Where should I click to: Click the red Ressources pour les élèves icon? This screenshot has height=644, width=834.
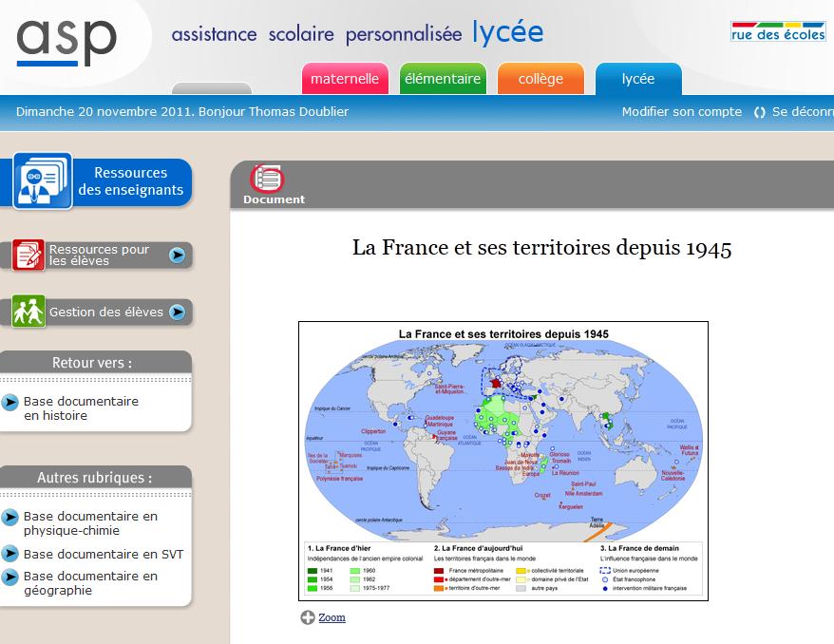[x=28, y=255]
